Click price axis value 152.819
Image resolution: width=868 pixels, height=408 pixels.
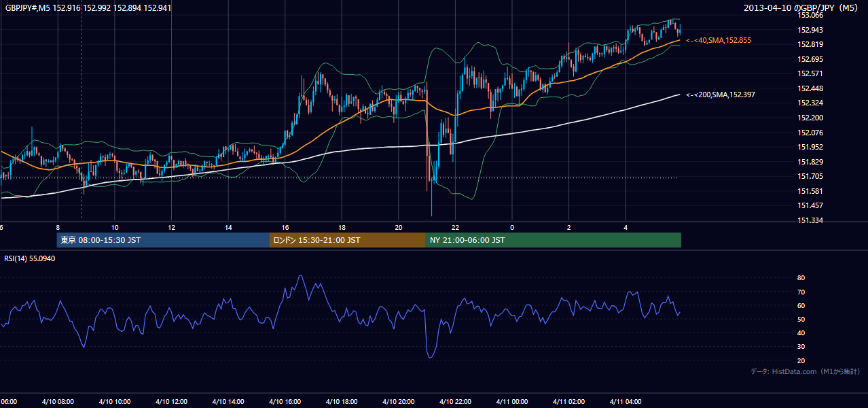coord(810,44)
